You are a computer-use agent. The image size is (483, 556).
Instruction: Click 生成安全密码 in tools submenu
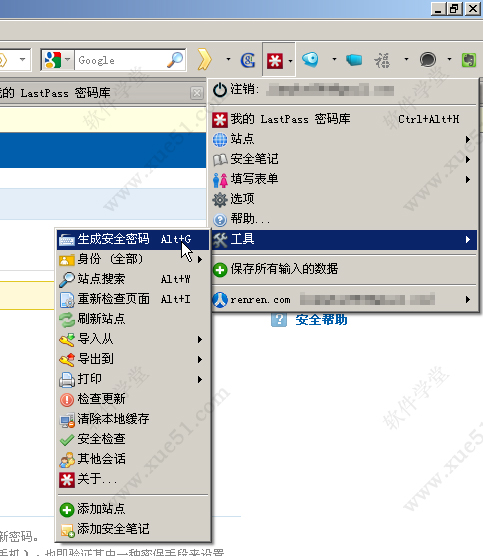[133, 239]
